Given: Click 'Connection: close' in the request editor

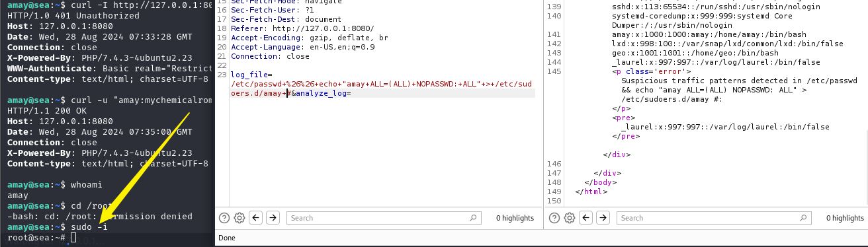Looking at the screenshot, I should point(270,57).
